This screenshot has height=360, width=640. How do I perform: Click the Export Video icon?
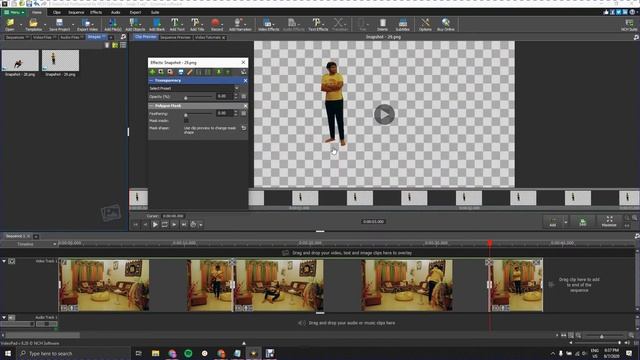coord(87,24)
